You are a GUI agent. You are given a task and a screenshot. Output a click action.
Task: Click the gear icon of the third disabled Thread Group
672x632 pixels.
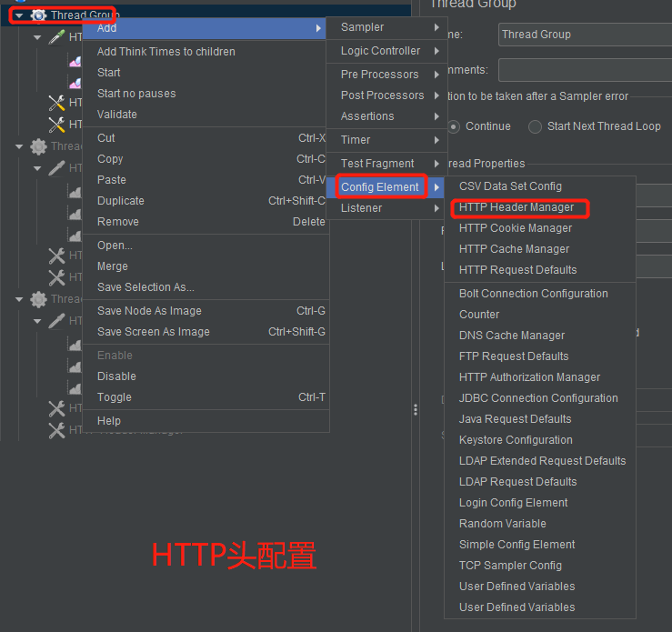38,299
